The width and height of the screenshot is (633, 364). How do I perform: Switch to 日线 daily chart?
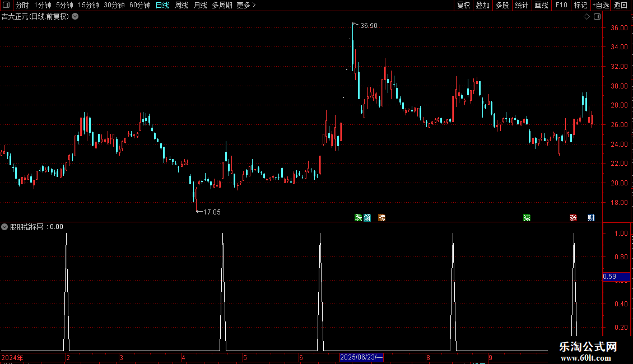click(162, 5)
